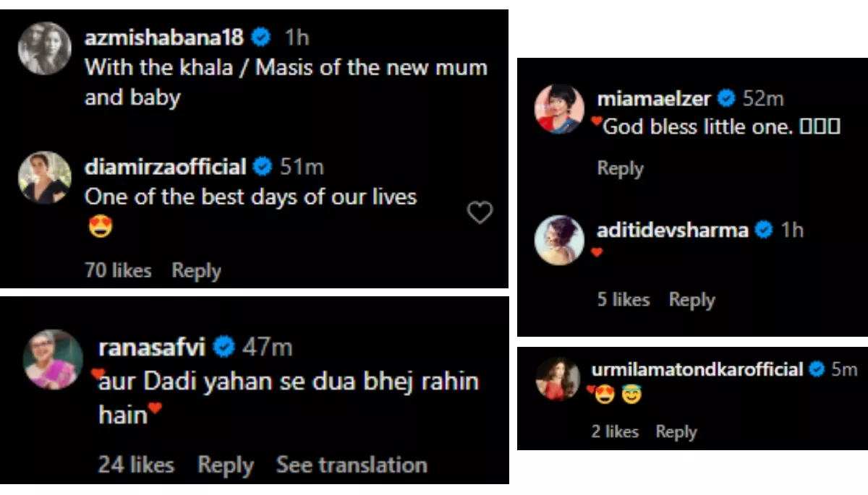The image size is (868, 495).
Task: Open miamaelzer's profile picture
Action: [x=559, y=109]
